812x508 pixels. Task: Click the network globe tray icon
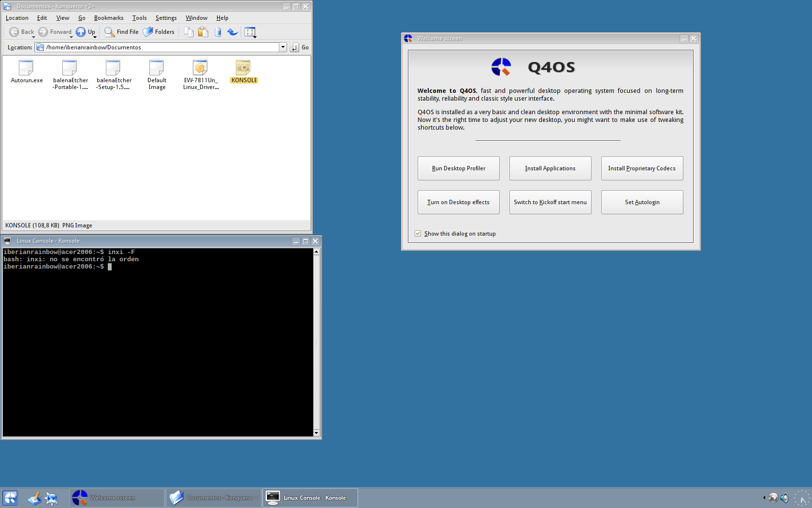(x=773, y=498)
